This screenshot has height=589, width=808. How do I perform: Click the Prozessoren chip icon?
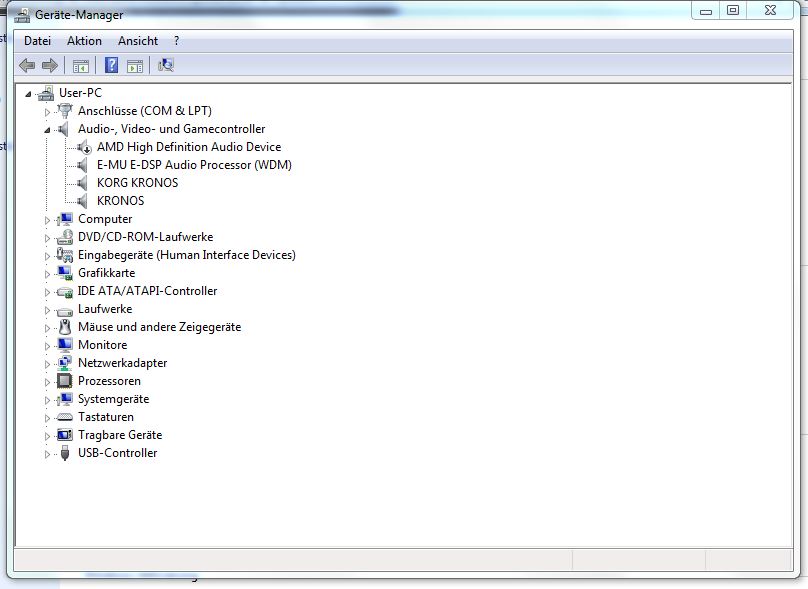click(x=64, y=381)
